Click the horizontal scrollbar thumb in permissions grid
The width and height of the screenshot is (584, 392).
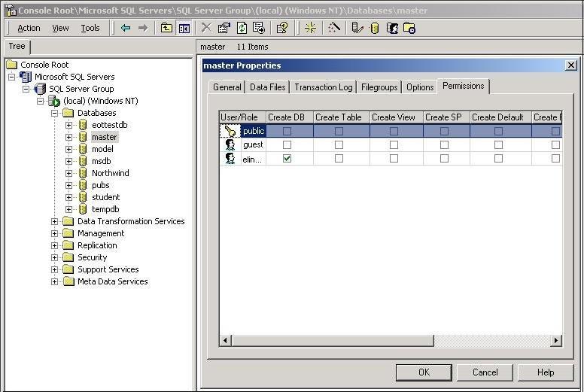[x=333, y=340]
